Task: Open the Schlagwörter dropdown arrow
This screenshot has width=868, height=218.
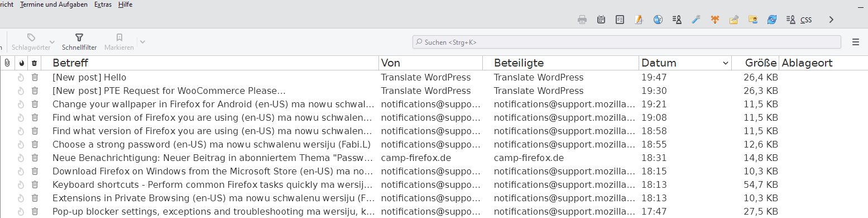Action: coord(52,42)
